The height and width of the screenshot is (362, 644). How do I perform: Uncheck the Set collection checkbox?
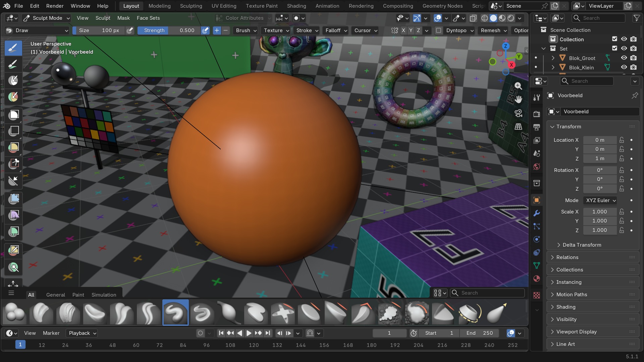pyautogui.click(x=614, y=49)
